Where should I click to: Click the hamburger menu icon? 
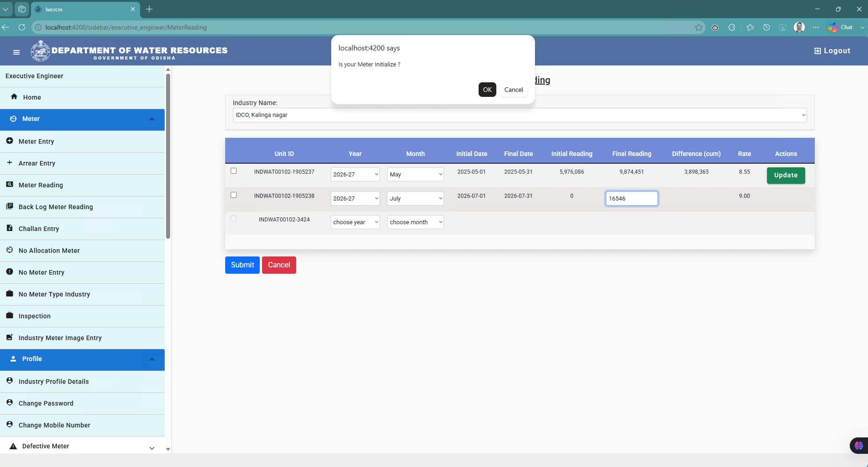(16, 52)
